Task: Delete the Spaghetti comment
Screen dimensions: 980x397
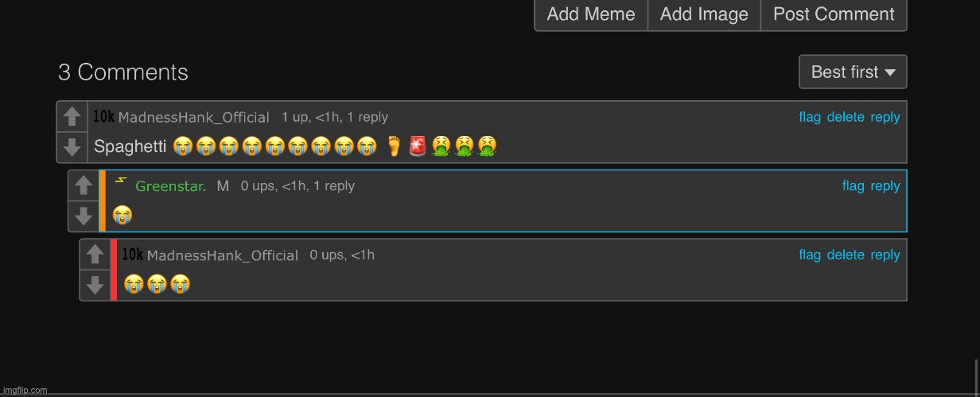Action: [846, 118]
